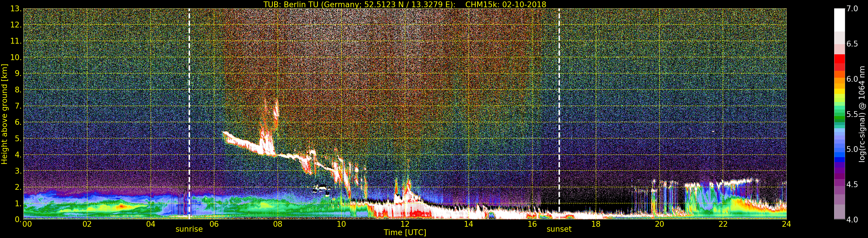Select the '06' time axis tick label

coord(214,224)
